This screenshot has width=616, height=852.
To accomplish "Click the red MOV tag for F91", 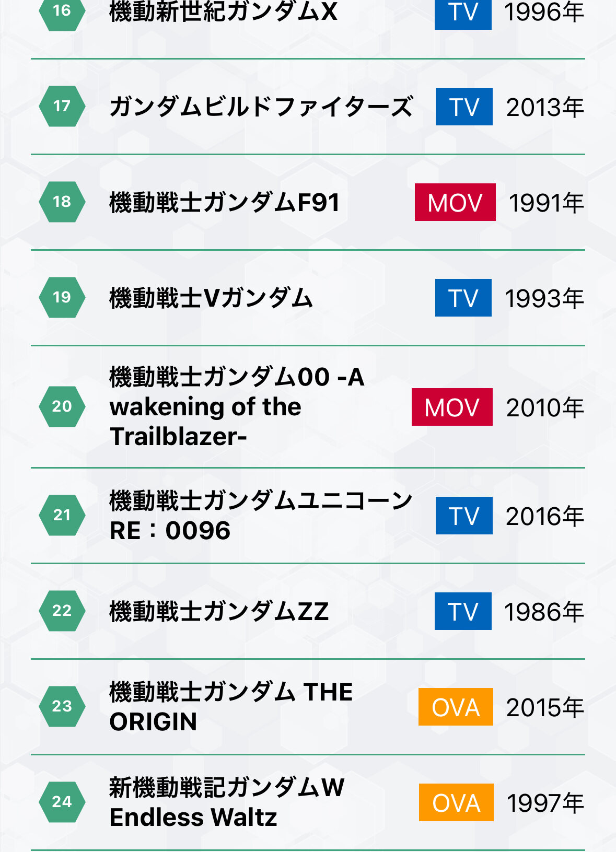I will pos(455,202).
